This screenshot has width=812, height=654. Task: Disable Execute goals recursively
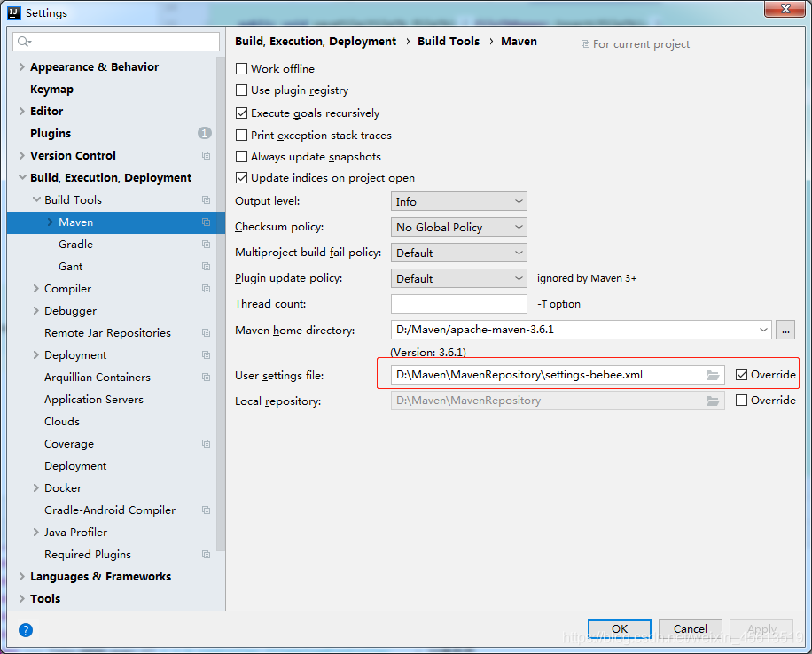click(x=241, y=113)
